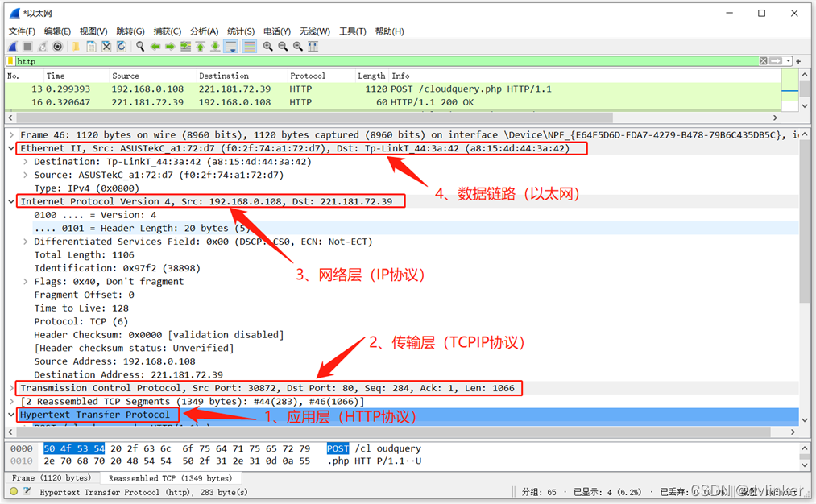Toggle auto-scroll during live capture
The image size is (816, 504).
(231, 47)
